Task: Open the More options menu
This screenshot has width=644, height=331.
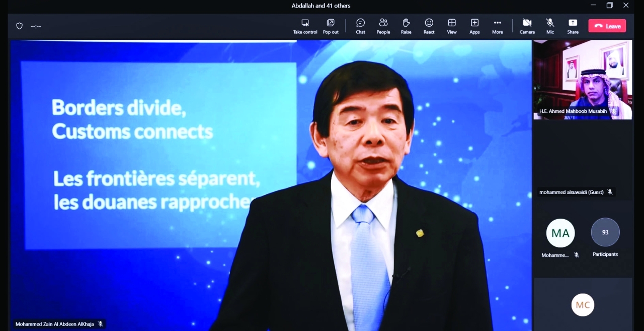Action: tap(497, 26)
